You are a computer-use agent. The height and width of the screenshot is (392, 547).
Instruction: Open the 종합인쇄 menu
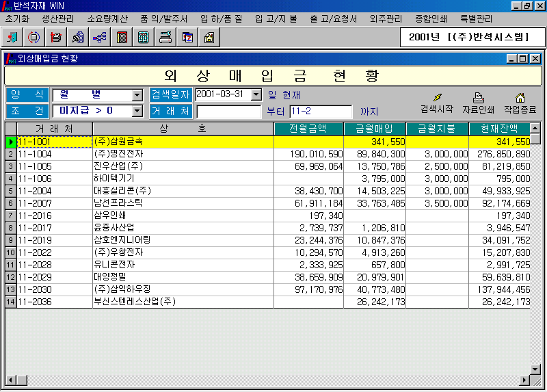coord(432,18)
